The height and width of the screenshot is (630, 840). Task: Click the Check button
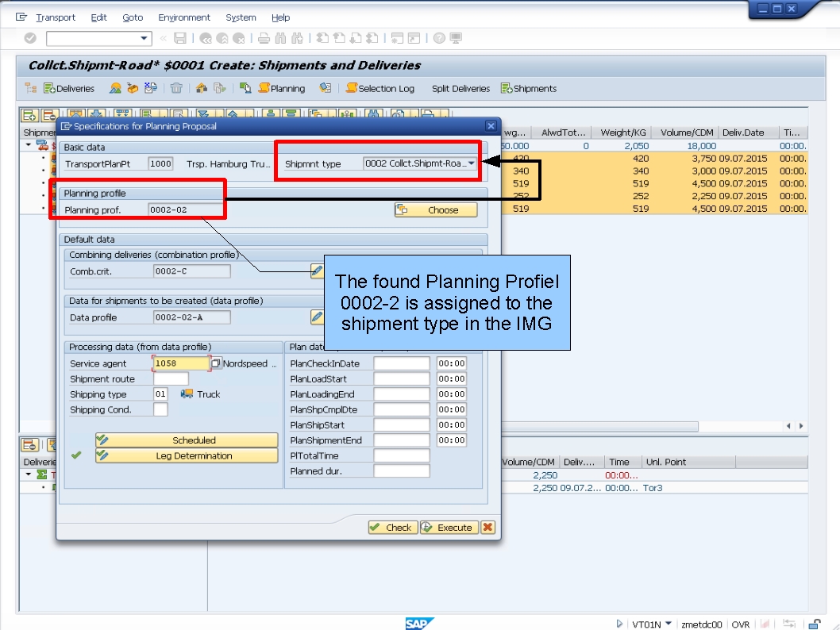[391, 527]
